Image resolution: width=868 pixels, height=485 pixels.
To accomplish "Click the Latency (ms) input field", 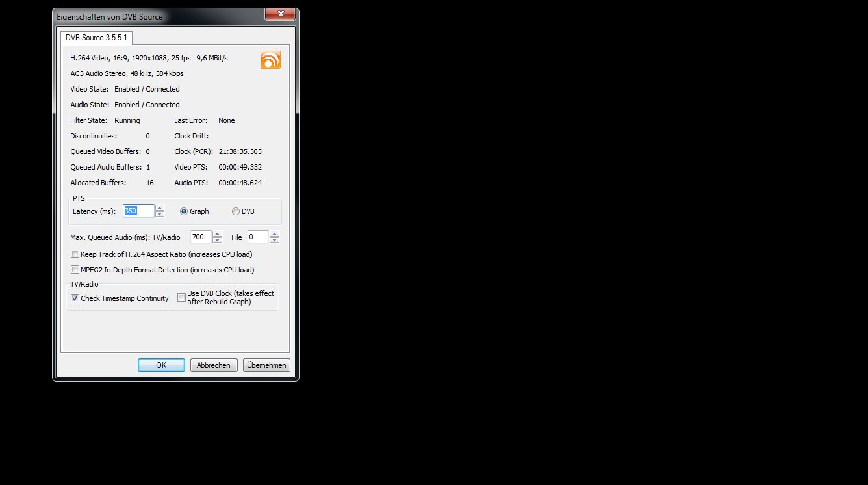I will [x=138, y=211].
